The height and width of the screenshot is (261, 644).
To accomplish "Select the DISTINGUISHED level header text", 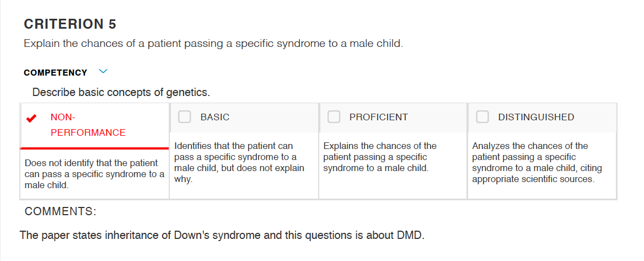I will tap(536, 117).
